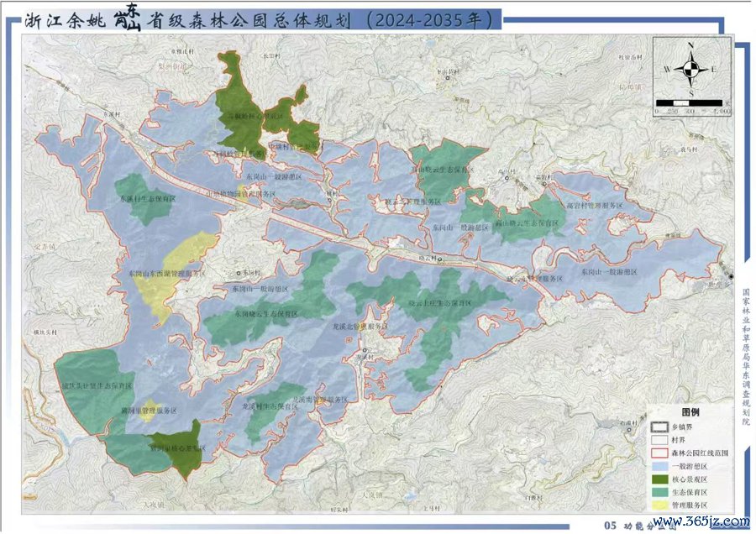The height and width of the screenshot is (534, 756).
Task: Click the 袁马村 village name label
Action: (x=689, y=150)
